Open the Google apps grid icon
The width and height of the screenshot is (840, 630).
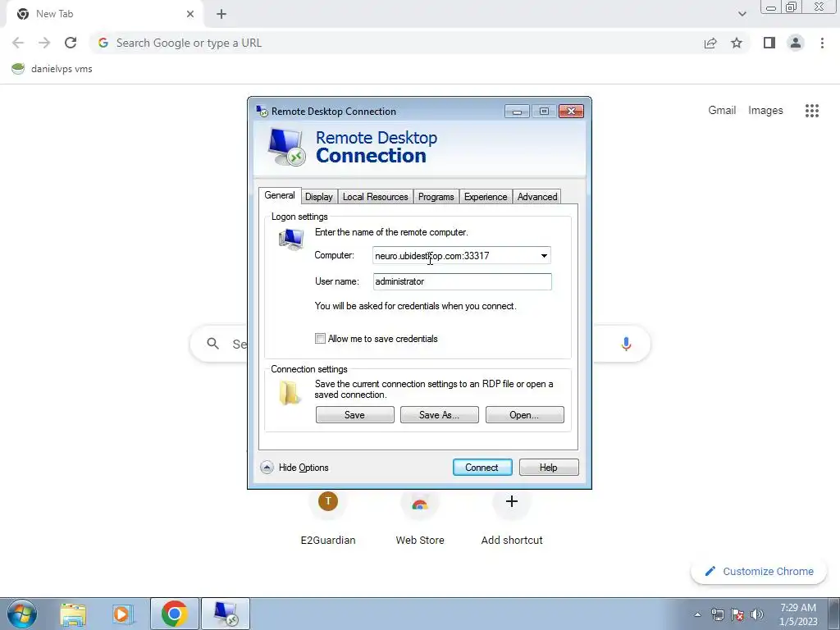[812, 111]
